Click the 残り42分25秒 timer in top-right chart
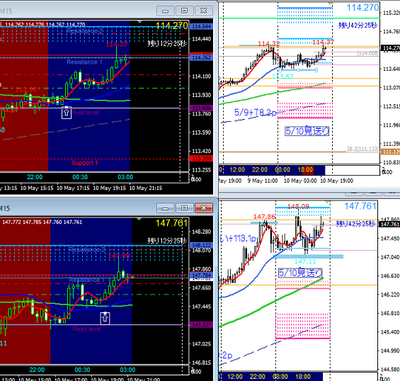400x381 pixels. point(358,25)
